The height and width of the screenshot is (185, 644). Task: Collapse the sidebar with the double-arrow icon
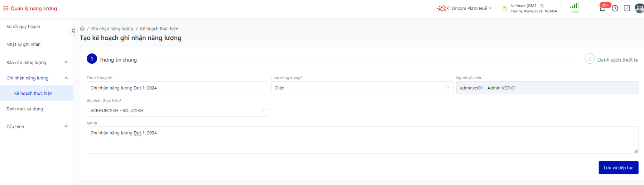pyautogui.click(x=73, y=31)
